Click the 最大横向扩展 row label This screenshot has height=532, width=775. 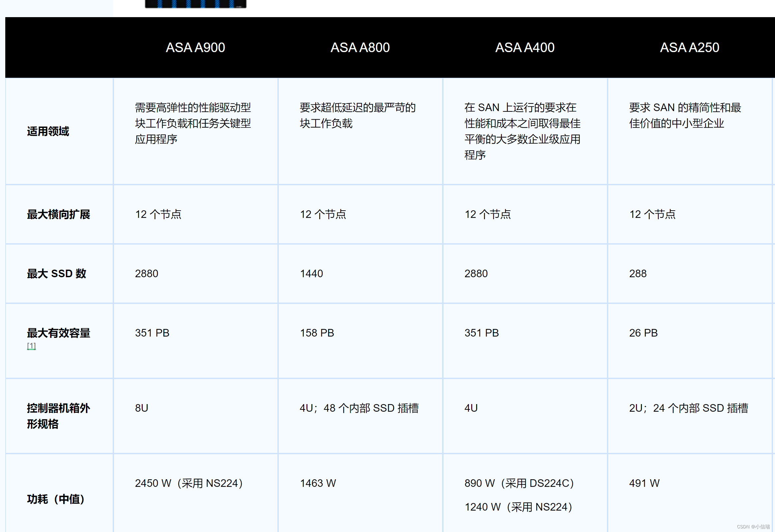[59, 215]
